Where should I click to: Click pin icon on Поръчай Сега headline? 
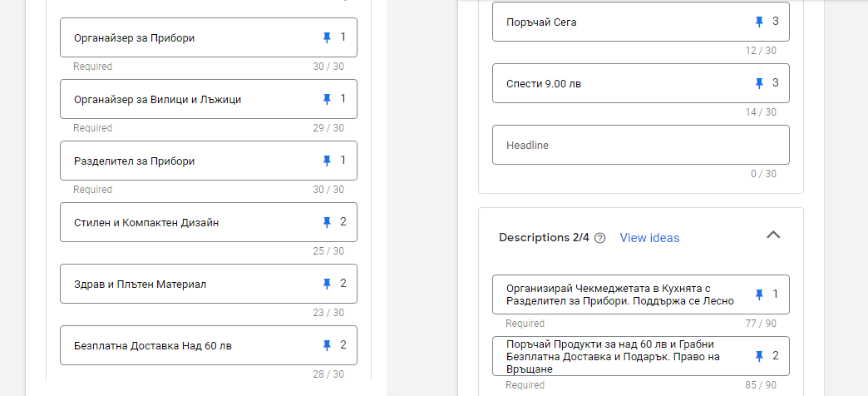[759, 22]
